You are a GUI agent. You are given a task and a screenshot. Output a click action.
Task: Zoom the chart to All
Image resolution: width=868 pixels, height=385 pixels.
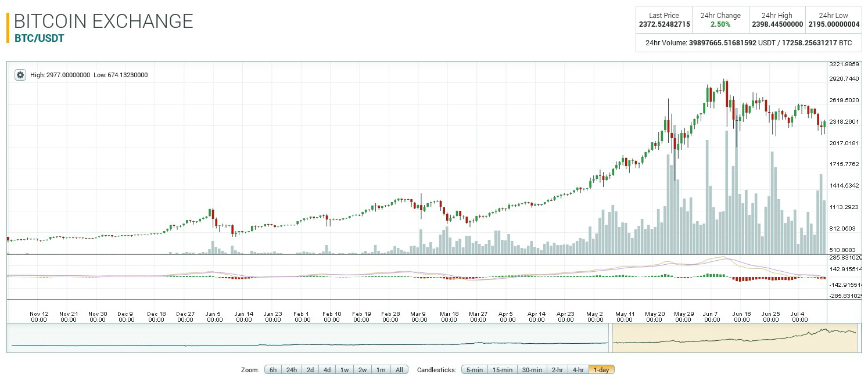(399, 370)
